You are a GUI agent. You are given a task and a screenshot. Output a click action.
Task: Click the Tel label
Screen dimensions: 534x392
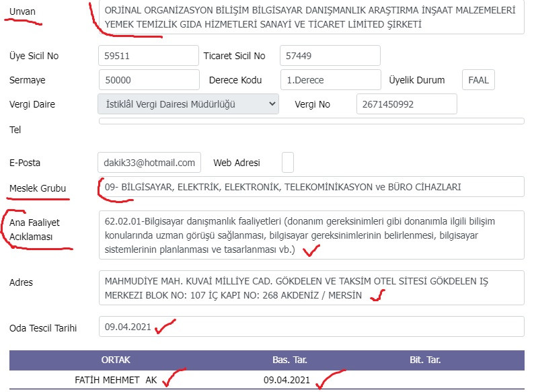tap(15, 130)
